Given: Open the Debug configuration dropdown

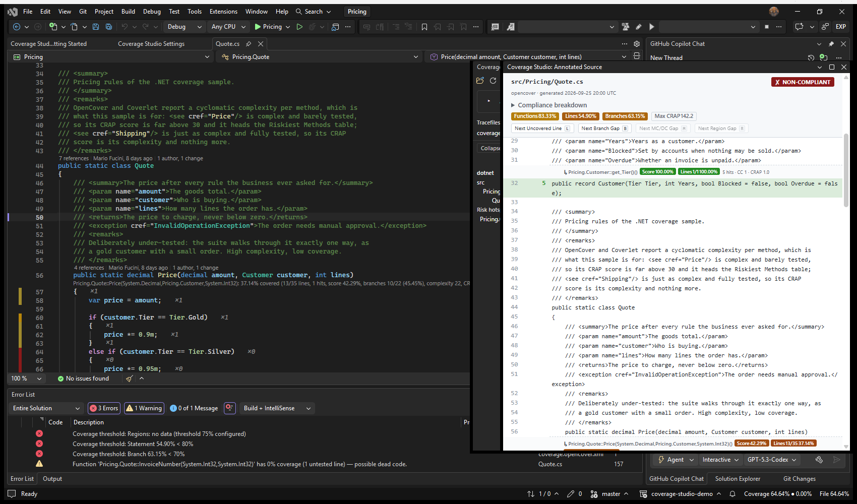Looking at the screenshot, I should [x=183, y=27].
